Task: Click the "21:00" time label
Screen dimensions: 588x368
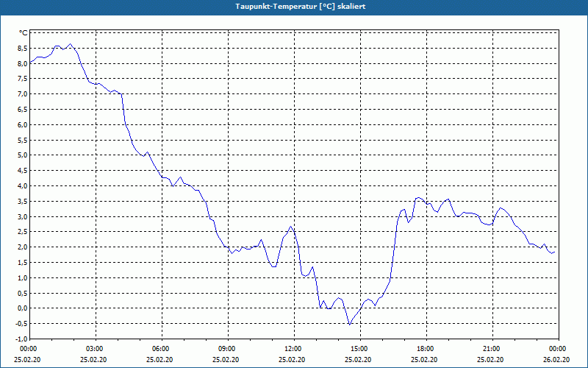Action: (x=490, y=349)
